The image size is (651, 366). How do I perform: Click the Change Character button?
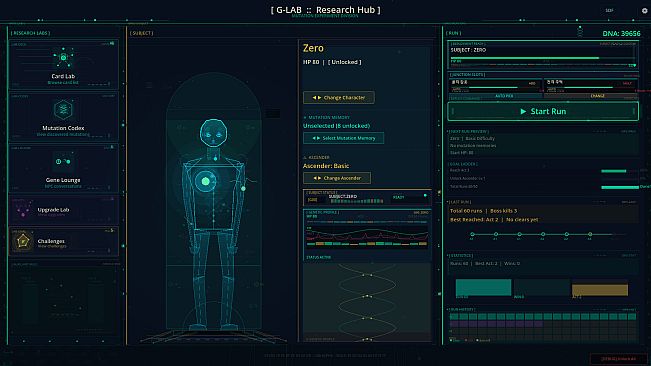pyautogui.click(x=339, y=98)
